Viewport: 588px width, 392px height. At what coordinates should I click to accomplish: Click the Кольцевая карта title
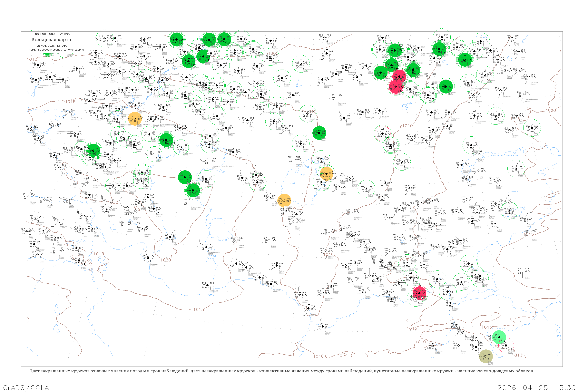tap(51, 40)
